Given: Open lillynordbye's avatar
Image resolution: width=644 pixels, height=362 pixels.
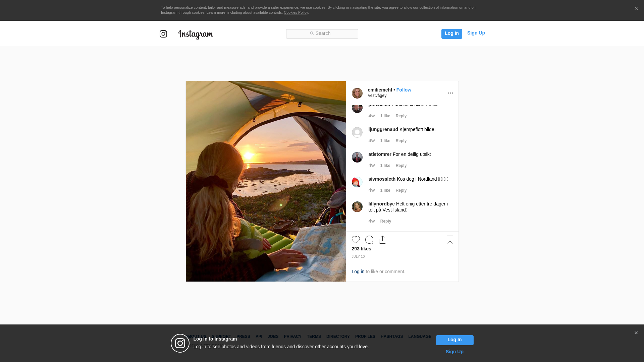Looking at the screenshot, I should tap(357, 207).
